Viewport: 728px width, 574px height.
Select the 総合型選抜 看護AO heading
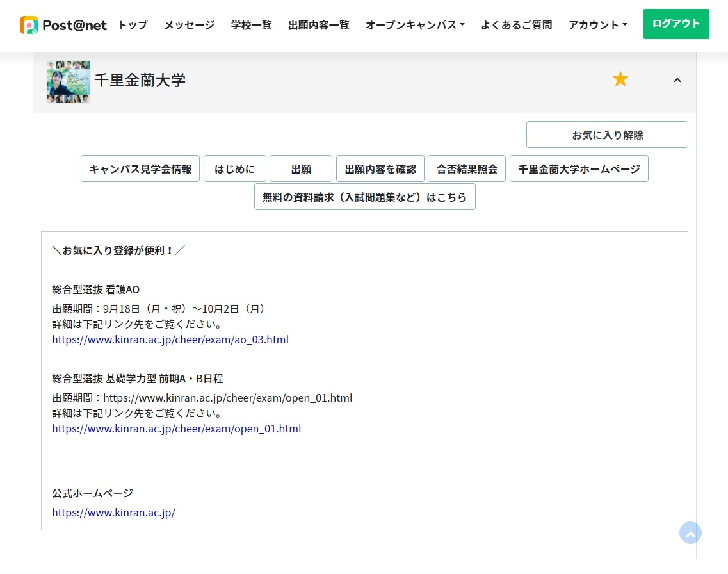[95, 290]
